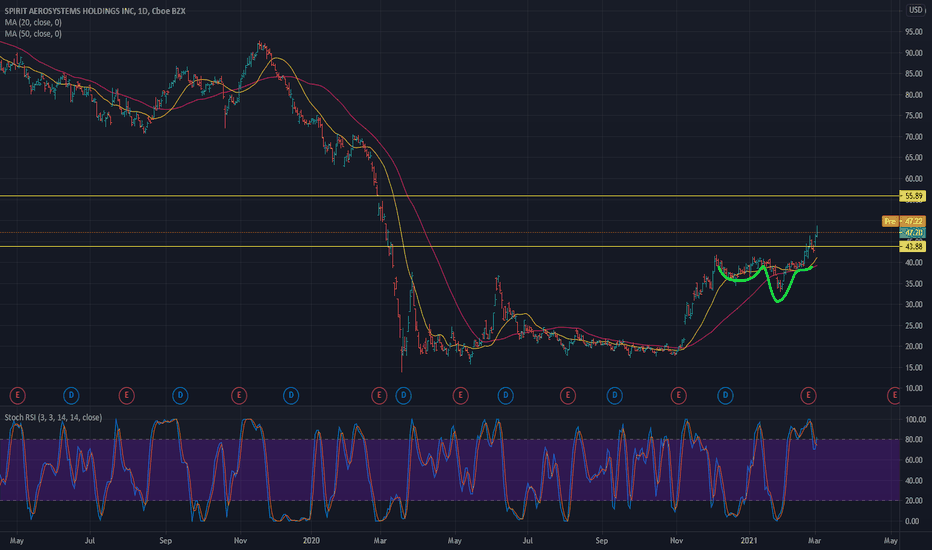The height and width of the screenshot is (550, 932).
Task: Select the upper yellow horizontal line at 55.89
Action: pos(449,196)
